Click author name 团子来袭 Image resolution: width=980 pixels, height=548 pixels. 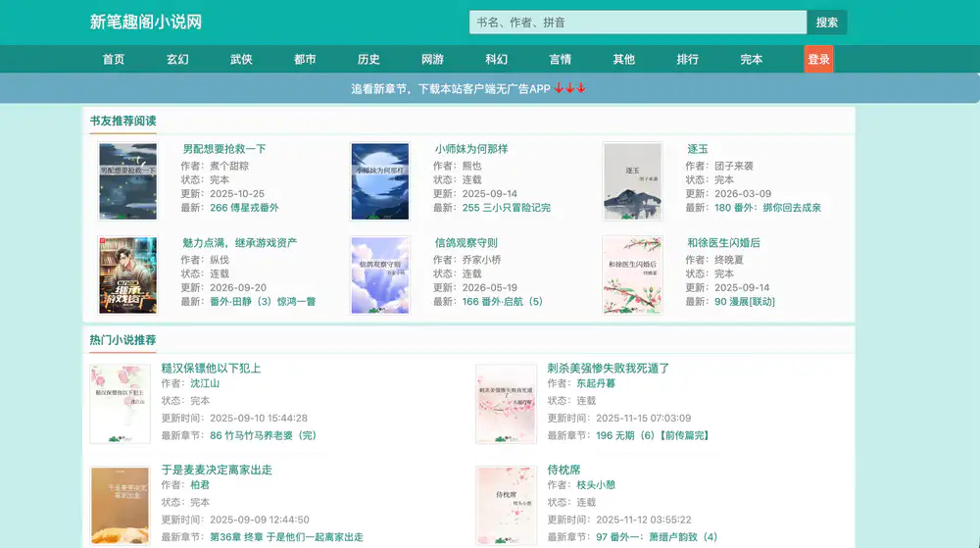[734, 166]
